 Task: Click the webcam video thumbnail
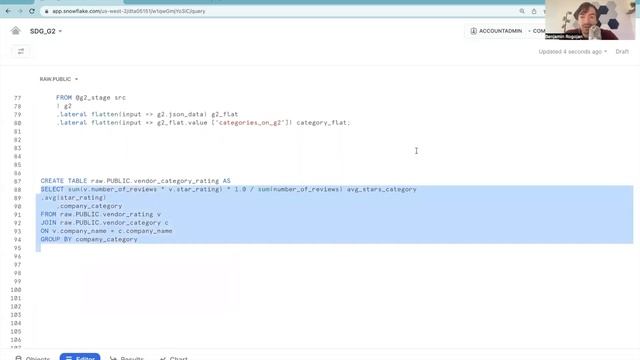pyautogui.click(x=590, y=20)
